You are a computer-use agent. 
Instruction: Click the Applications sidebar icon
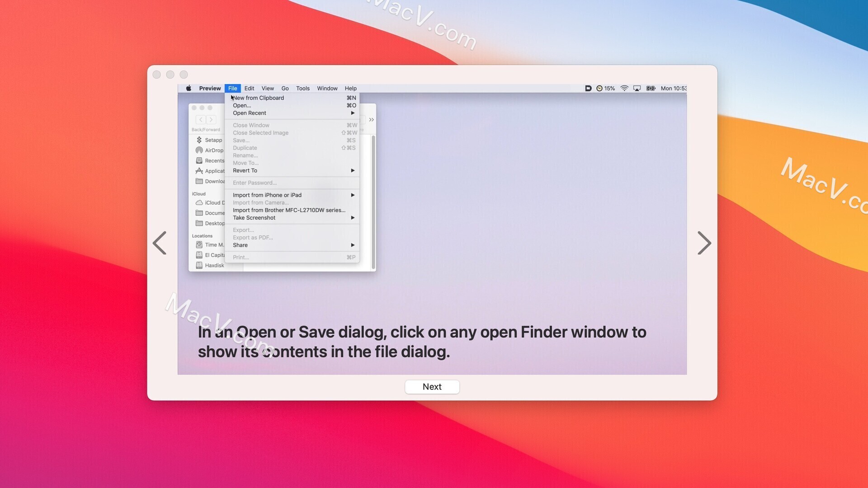coord(199,171)
